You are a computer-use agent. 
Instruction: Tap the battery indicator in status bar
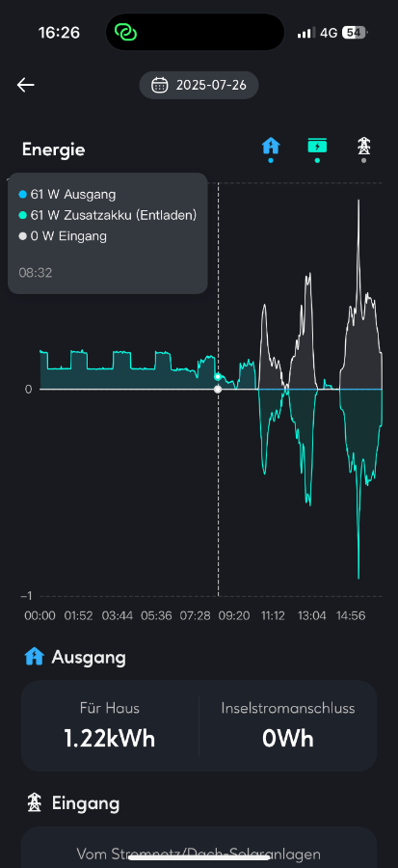(354, 33)
